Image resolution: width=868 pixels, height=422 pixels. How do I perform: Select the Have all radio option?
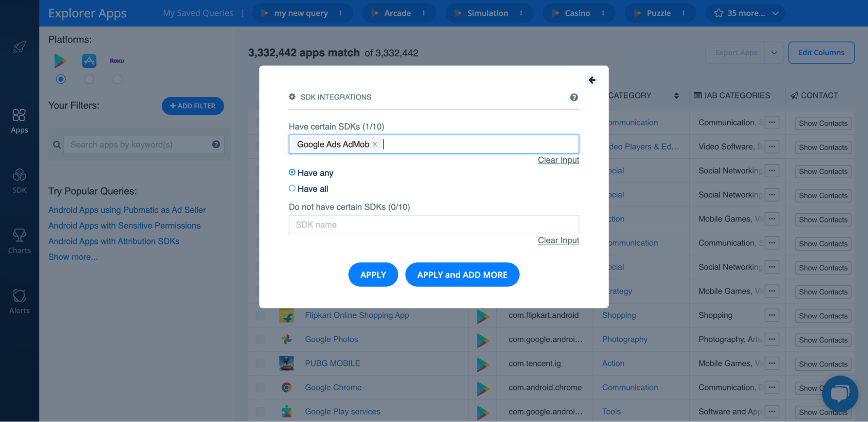click(292, 188)
